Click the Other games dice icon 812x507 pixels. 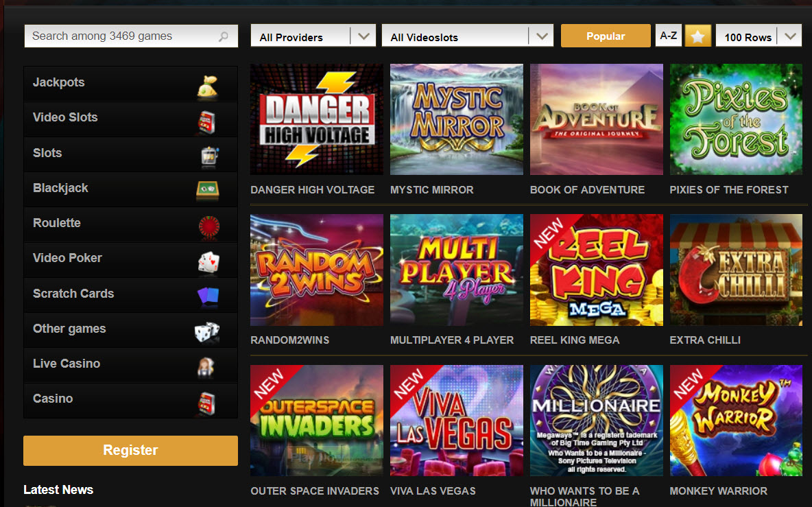[206, 332]
